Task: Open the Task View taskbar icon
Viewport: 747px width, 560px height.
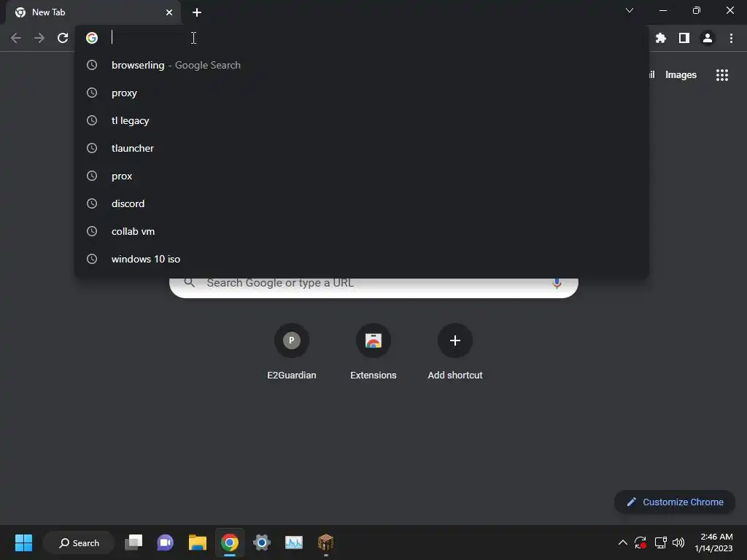Action: click(133, 542)
